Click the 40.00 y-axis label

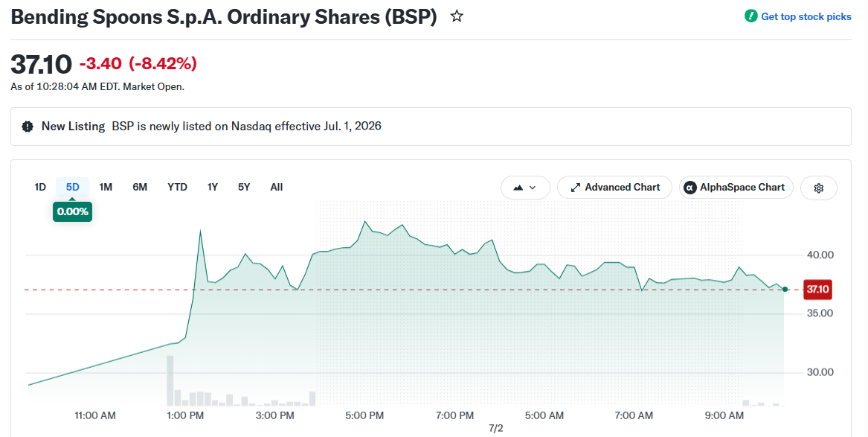(820, 255)
